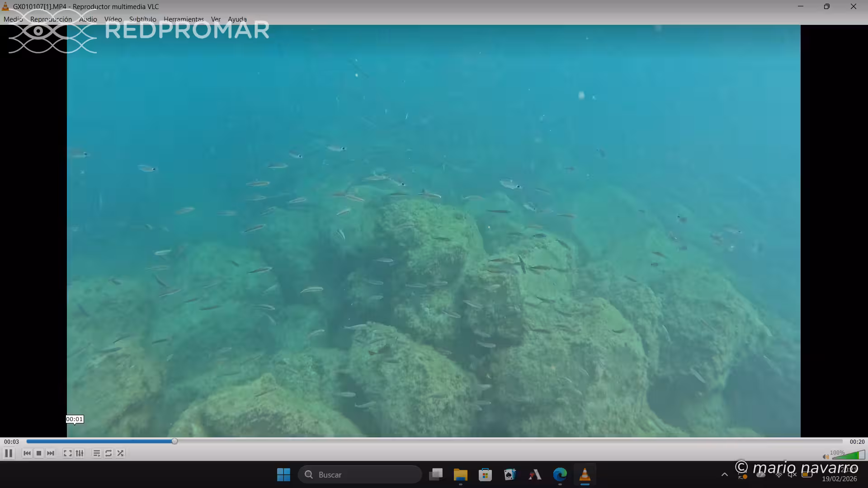The width and height of the screenshot is (868, 488).
Task: Open extended settings equalizer icon
Action: coord(80,453)
